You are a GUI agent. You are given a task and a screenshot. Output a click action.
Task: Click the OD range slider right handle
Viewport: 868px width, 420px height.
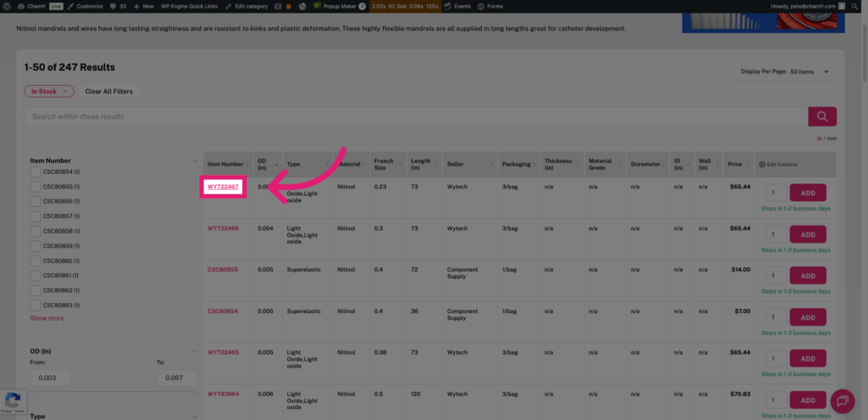tap(195, 392)
